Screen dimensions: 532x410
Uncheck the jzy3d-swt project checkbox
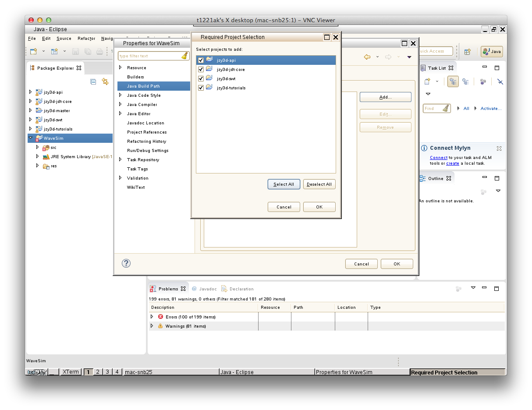(x=201, y=78)
